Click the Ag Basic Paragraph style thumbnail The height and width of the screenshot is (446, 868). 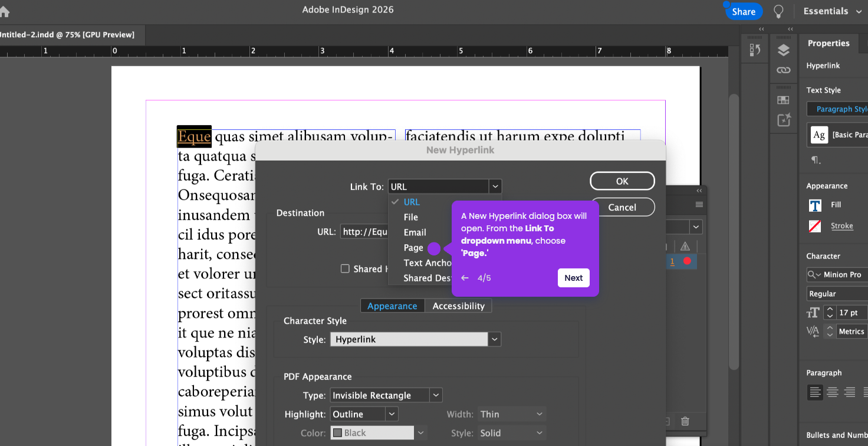click(x=819, y=135)
